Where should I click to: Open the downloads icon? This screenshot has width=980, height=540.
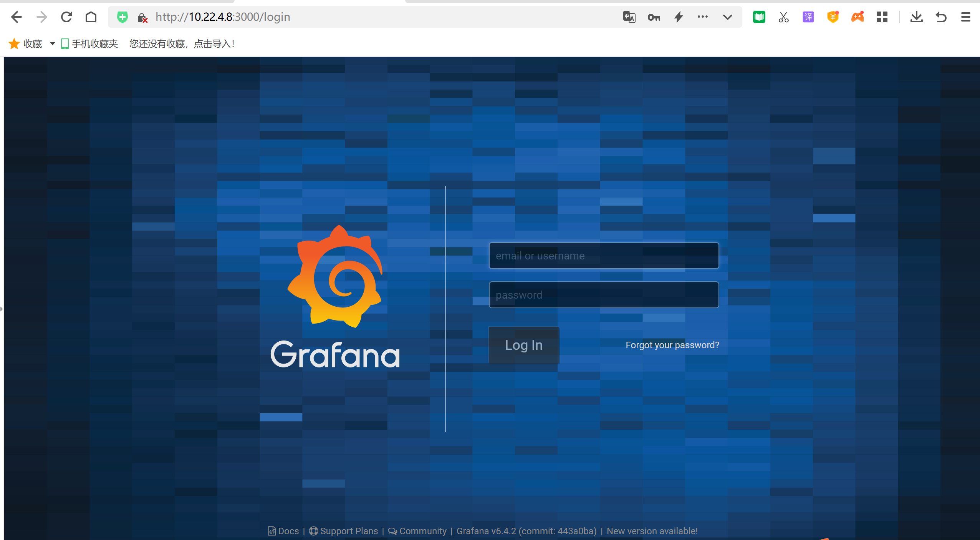pyautogui.click(x=917, y=17)
